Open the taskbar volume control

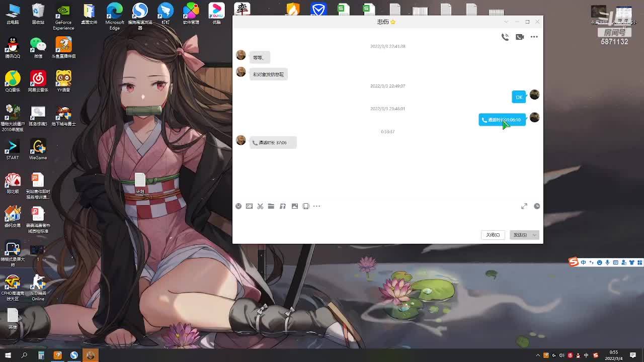562,355
